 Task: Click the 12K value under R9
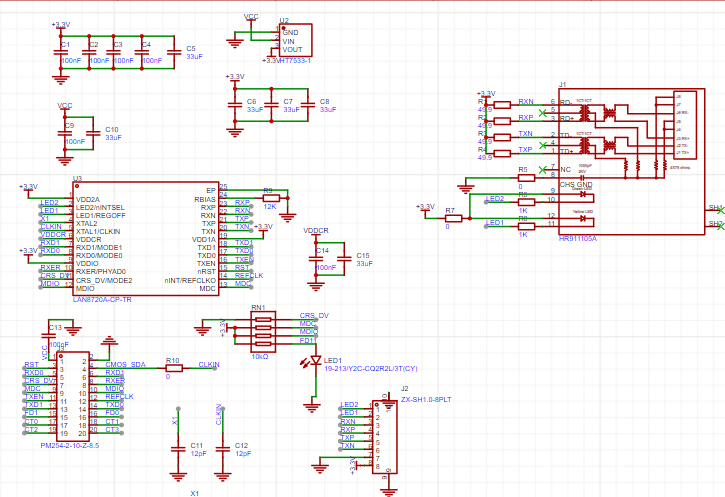click(x=270, y=207)
